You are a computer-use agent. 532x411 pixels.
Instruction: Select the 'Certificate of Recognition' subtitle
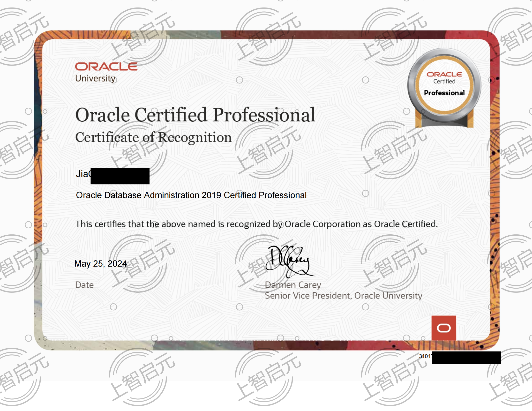pyautogui.click(x=153, y=137)
